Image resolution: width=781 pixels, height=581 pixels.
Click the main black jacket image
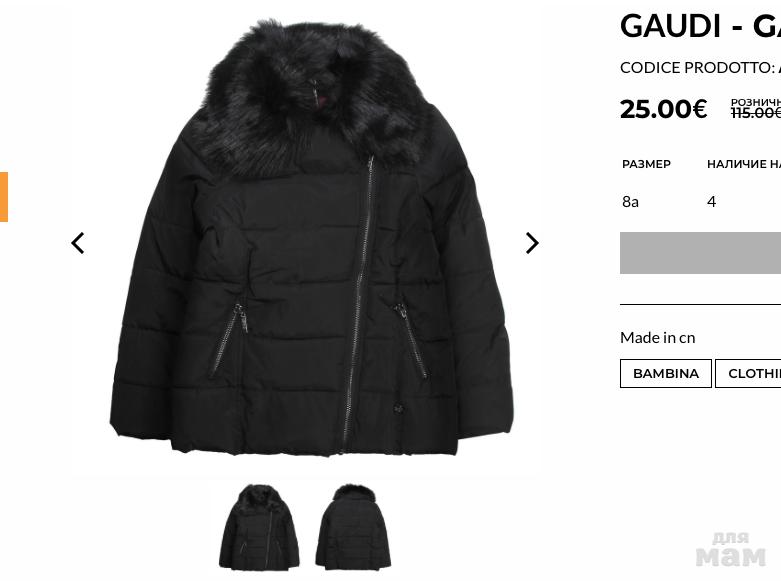pyautogui.click(x=311, y=239)
